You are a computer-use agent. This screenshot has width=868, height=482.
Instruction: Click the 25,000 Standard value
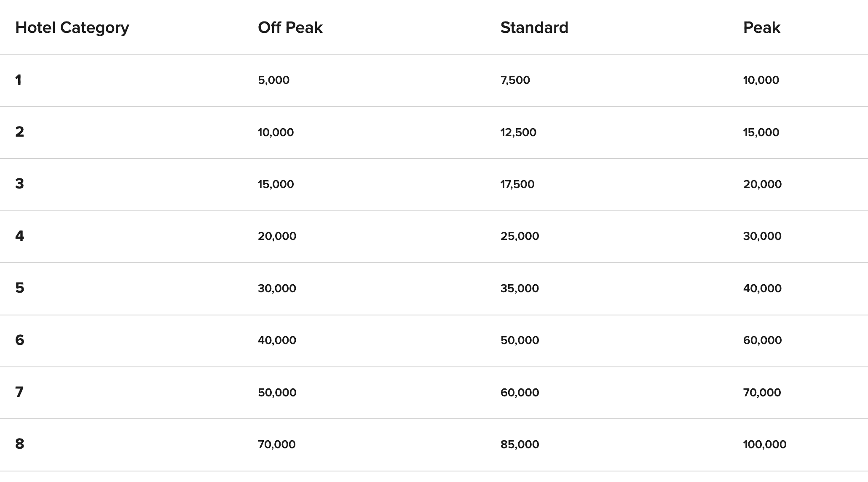[x=520, y=236]
